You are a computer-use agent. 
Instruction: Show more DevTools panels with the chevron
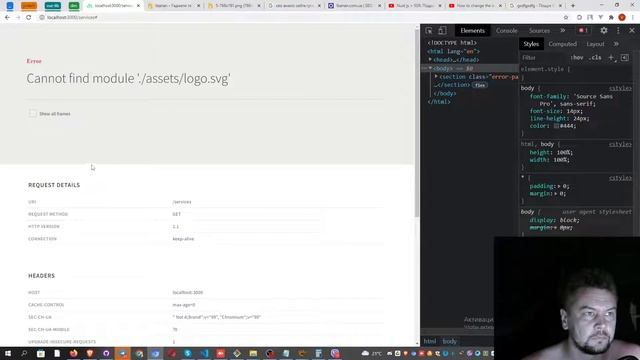point(562,31)
